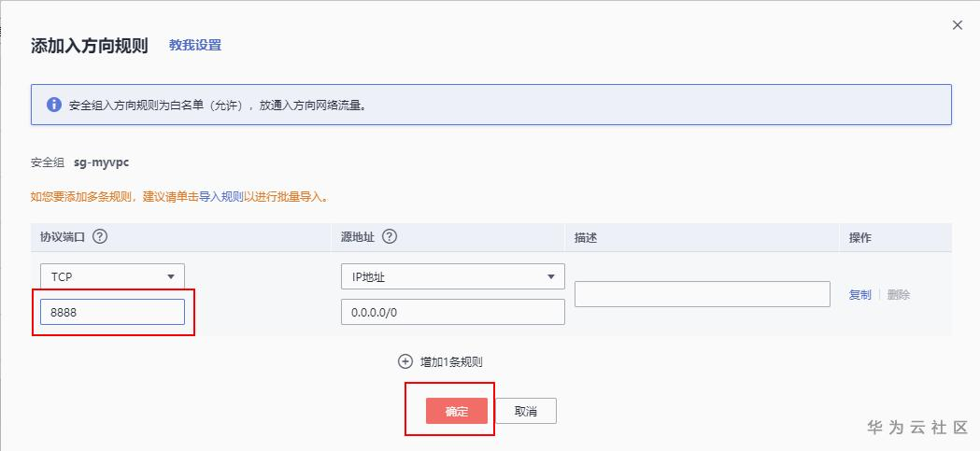This screenshot has width=980, height=451.
Task: Click the plus icon to add a rule
Action: point(405,361)
